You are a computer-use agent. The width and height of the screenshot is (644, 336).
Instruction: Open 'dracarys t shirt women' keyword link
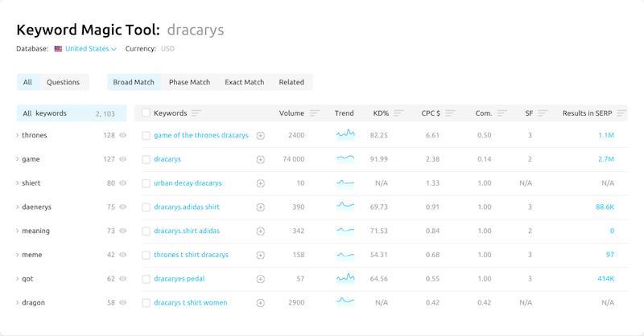pyautogui.click(x=190, y=302)
